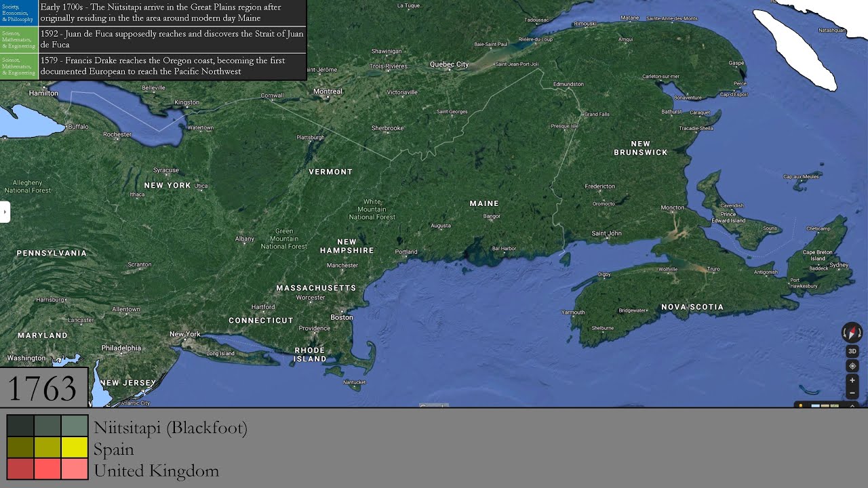Viewport: 868px width, 488px height.
Task: Click the Portland city label
Action: pyautogui.click(x=407, y=252)
